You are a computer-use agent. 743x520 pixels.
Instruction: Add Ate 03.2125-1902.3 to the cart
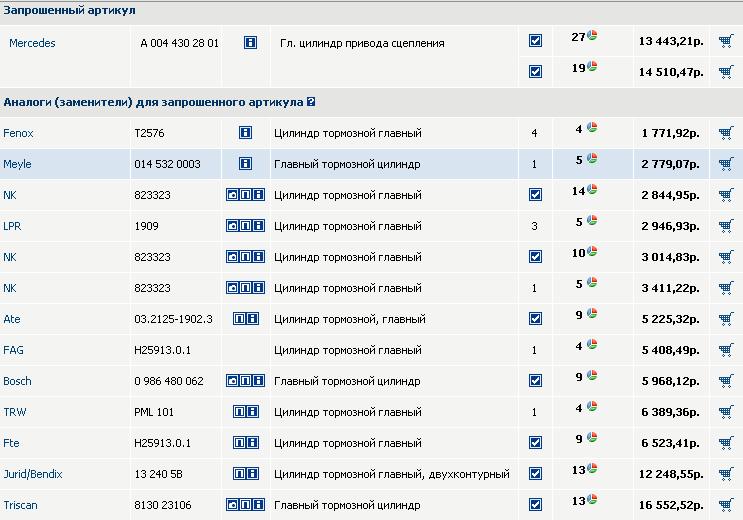coord(725,319)
